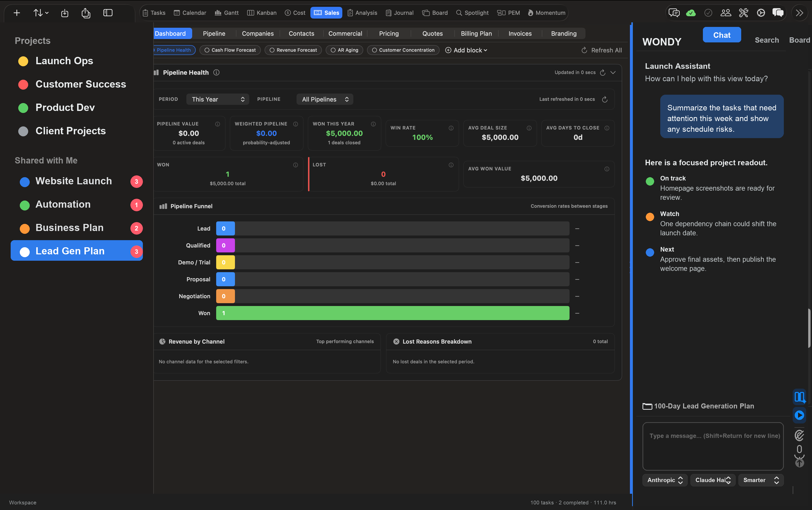Show info for Avg Won Value card
812x510 pixels.
pyautogui.click(x=607, y=169)
